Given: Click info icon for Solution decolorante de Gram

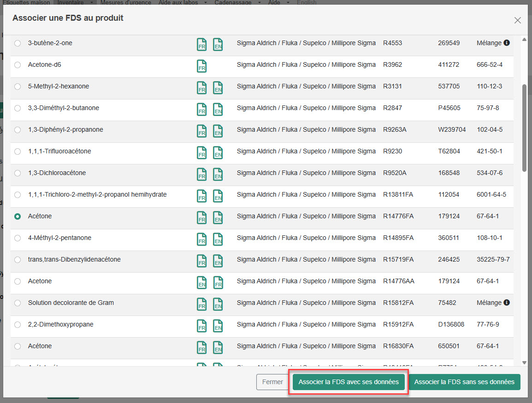Looking at the screenshot, I should pyautogui.click(x=507, y=303).
